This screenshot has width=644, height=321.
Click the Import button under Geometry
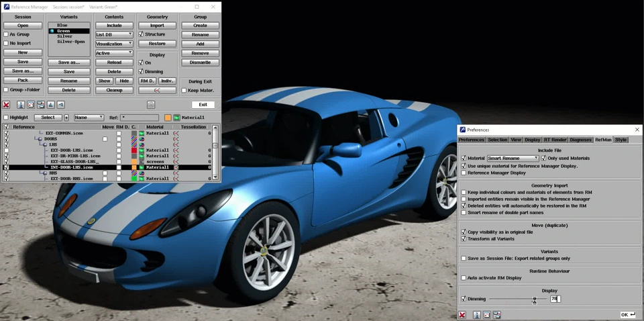tap(157, 26)
